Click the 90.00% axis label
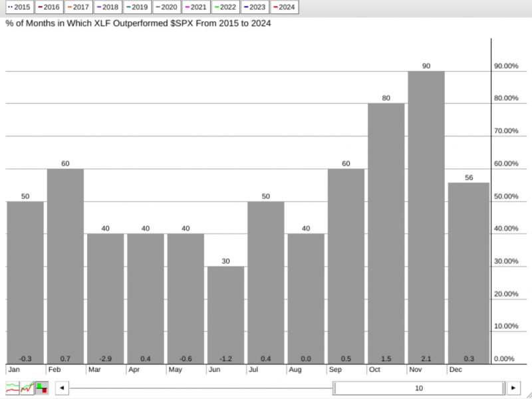Image resolution: width=532 pixels, height=399 pixels. pos(506,66)
